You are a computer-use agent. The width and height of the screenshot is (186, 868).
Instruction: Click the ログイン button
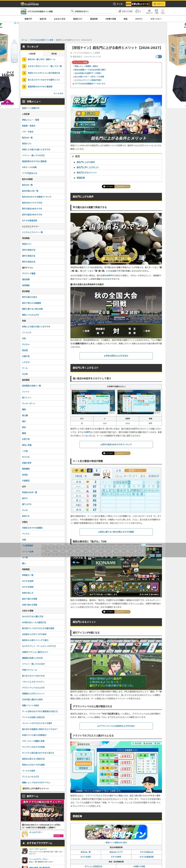click(x=158, y=4)
